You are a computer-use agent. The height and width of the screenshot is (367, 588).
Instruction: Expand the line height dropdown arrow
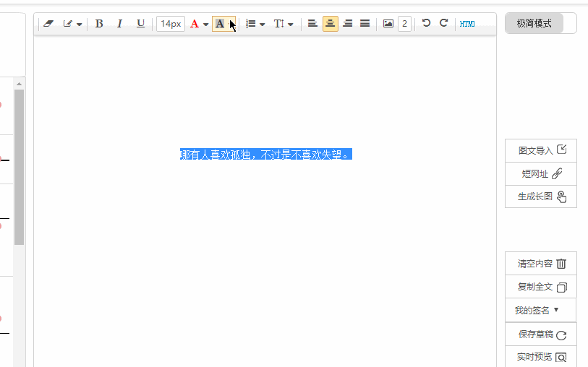pyautogui.click(x=291, y=25)
